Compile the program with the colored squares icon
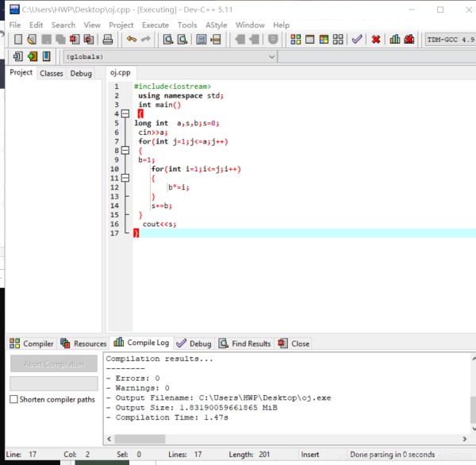 [295, 40]
